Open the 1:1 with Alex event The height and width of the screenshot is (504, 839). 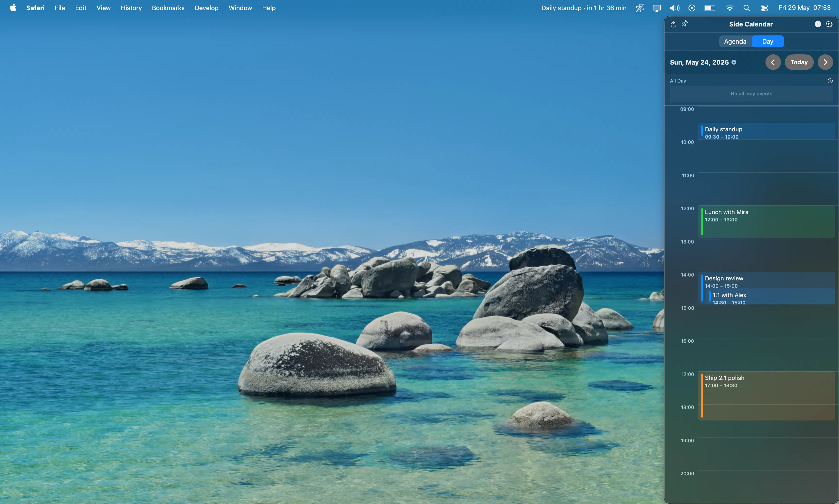coord(770,296)
